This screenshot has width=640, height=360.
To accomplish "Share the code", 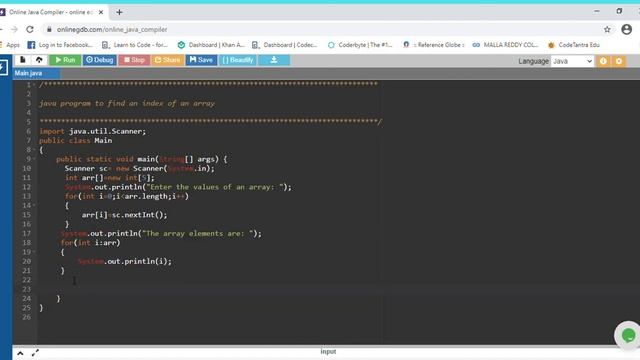I will (167, 60).
